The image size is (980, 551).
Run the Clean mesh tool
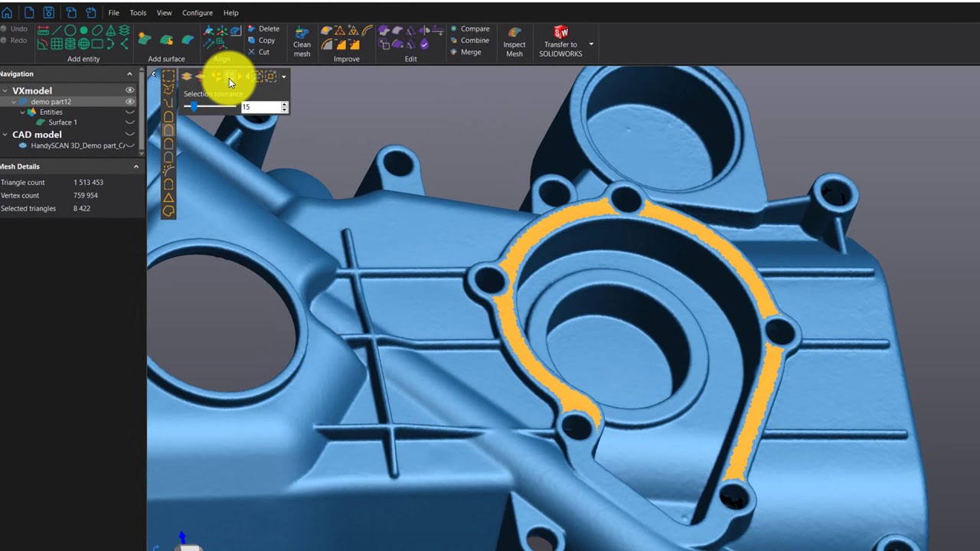[x=302, y=41]
